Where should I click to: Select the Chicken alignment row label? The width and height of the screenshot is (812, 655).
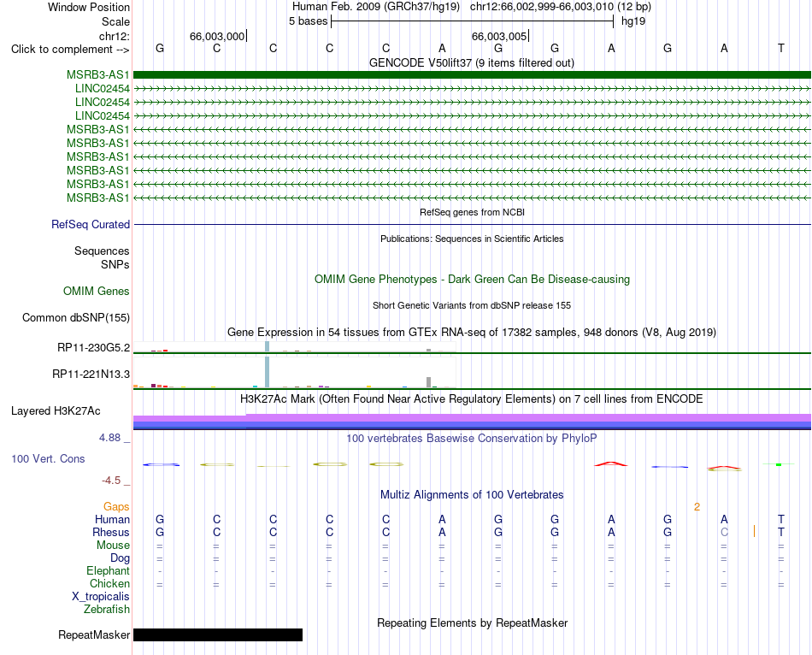tap(109, 583)
